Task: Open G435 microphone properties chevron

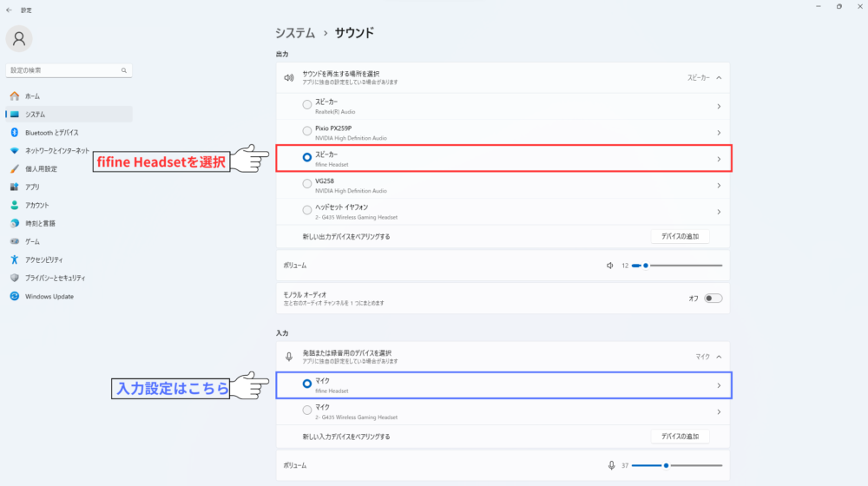Action: pos(719,412)
